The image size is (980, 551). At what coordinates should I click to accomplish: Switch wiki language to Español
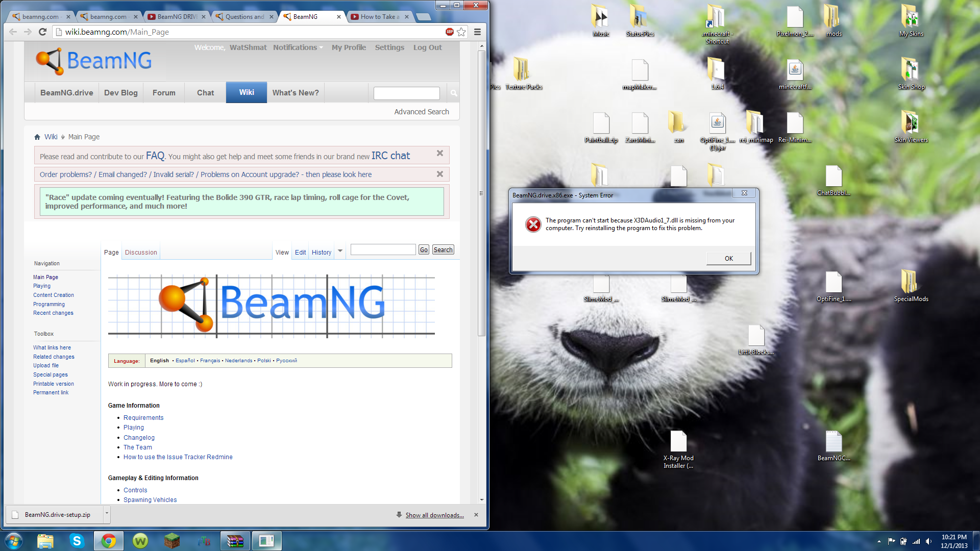point(185,361)
